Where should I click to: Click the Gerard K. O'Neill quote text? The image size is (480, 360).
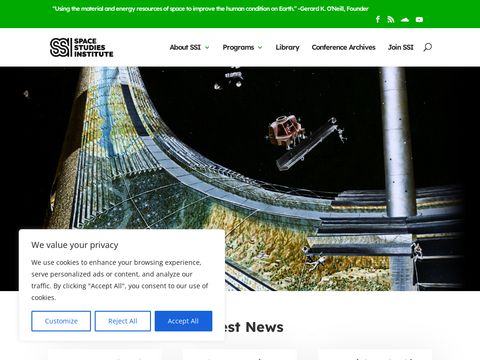[210, 9]
